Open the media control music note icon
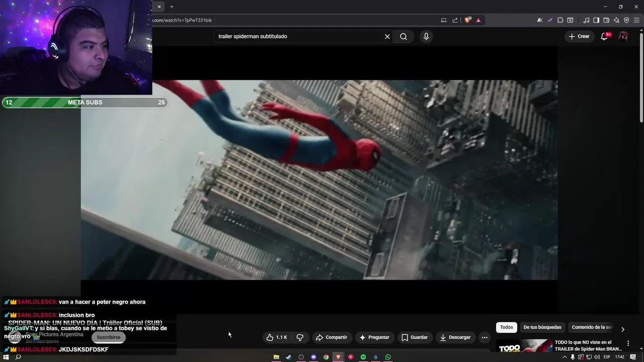This screenshot has width=644, height=362. [586, 20]
